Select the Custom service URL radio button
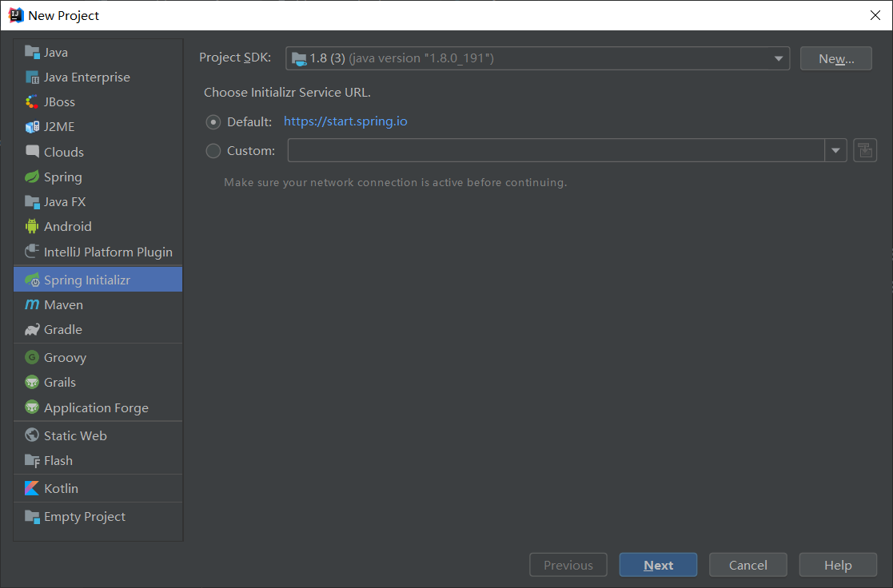Screen dimensions: 893x588 pos(213,151)
